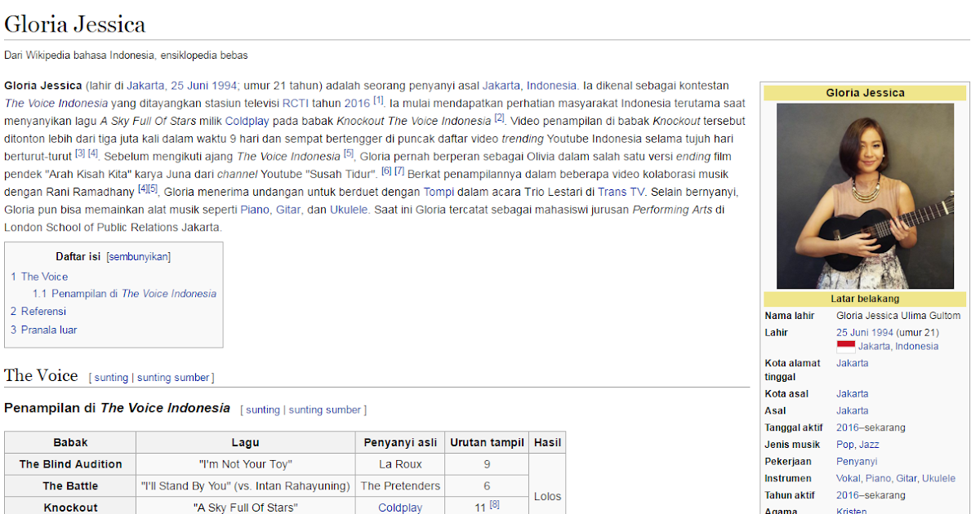Open Vokal link in the Instrumen row

coord(849,479)
